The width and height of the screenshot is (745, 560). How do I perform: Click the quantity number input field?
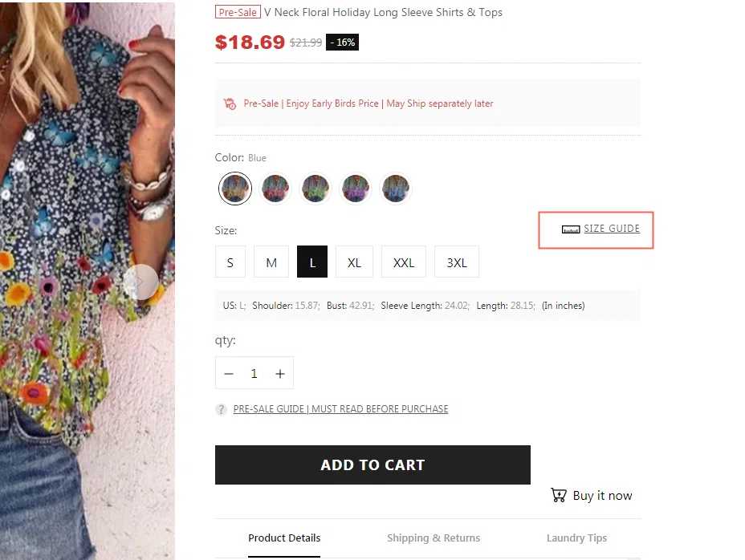[254, 374]
